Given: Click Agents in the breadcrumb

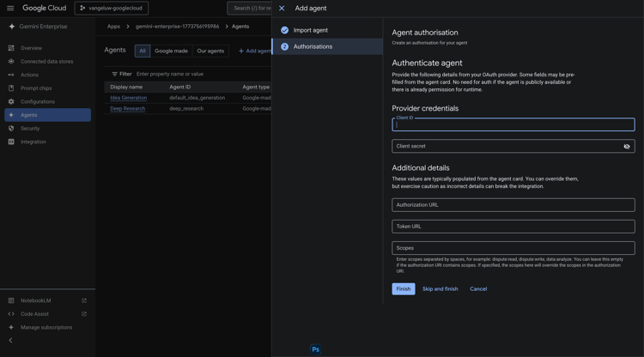Looking at the screenshot, I should [x=240, y=27].
